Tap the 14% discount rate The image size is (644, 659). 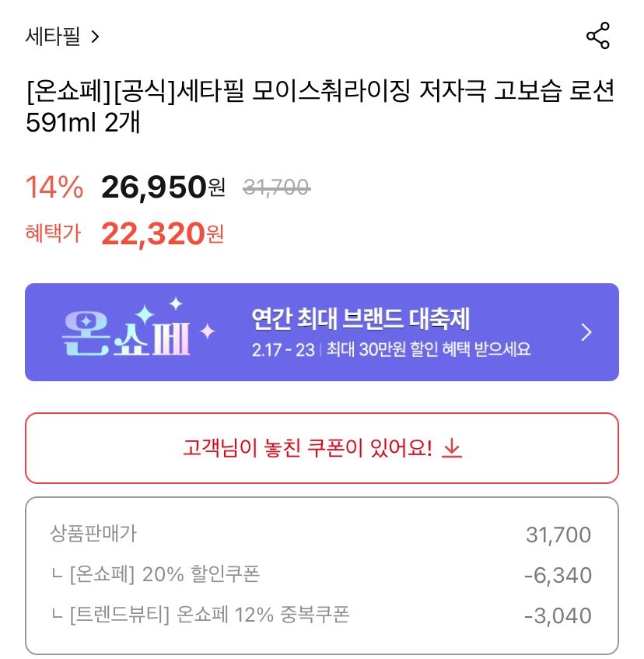point(54,188)
